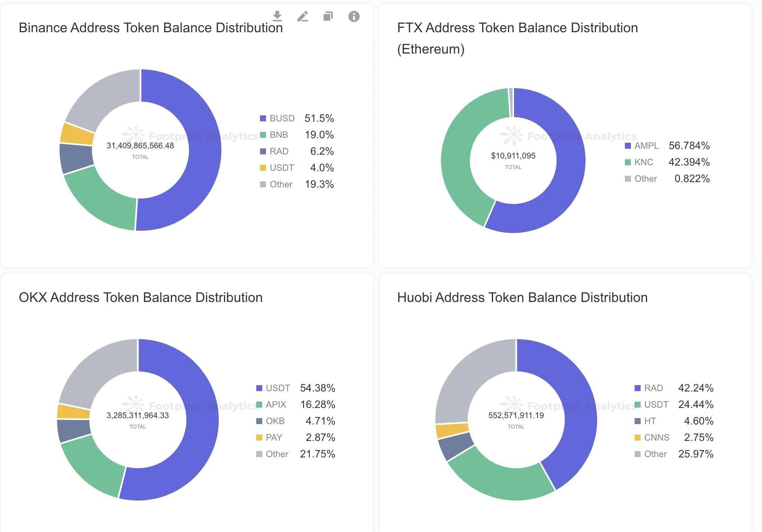Open Huobi Address Token Balance Distribution title
762x532 pixels.
click(522, 297)
